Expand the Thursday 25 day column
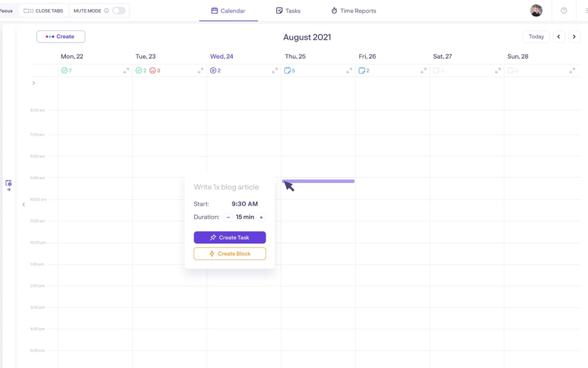 349,70
